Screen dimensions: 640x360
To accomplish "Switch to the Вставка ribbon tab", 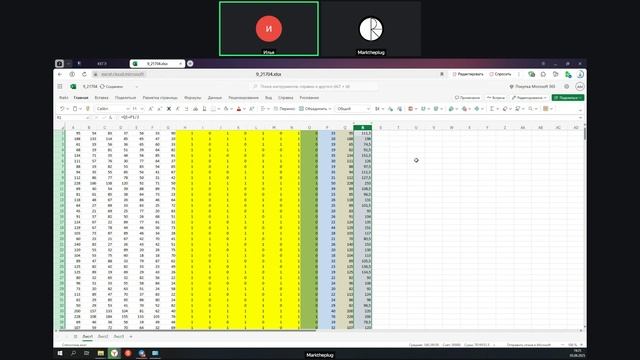I will (x=102, y=98).
